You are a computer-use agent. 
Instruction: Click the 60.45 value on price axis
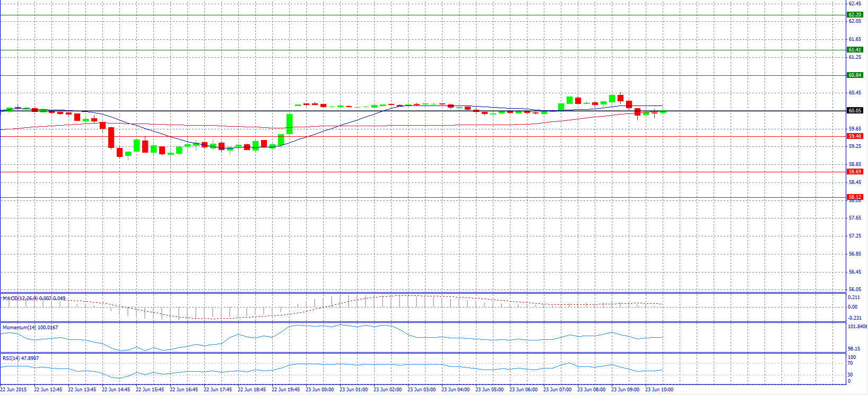click(x=855, y=93)
